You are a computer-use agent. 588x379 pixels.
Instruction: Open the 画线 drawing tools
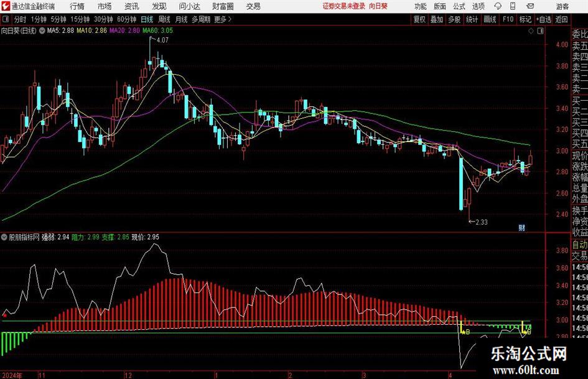[490, 19]
